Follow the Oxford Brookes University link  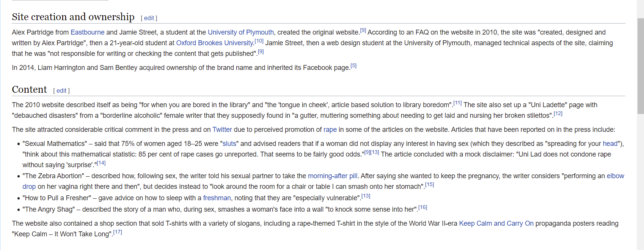[x=215, y=43]
